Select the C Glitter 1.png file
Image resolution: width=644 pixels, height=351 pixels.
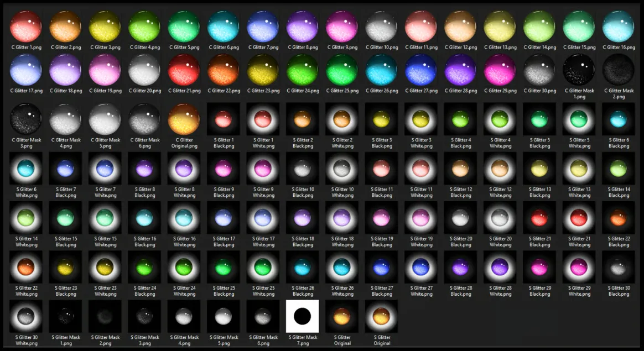[x=26, y=27]
